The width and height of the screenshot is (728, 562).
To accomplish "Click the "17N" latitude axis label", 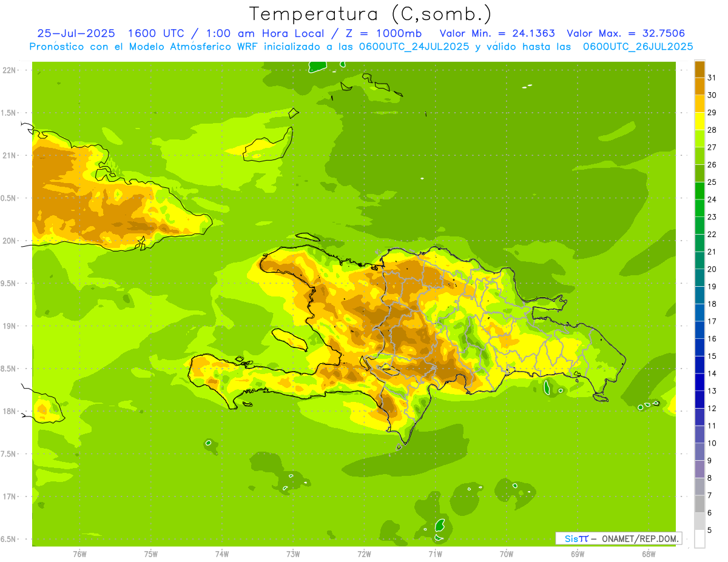I will pyautogui.click(x=10, y=497).
